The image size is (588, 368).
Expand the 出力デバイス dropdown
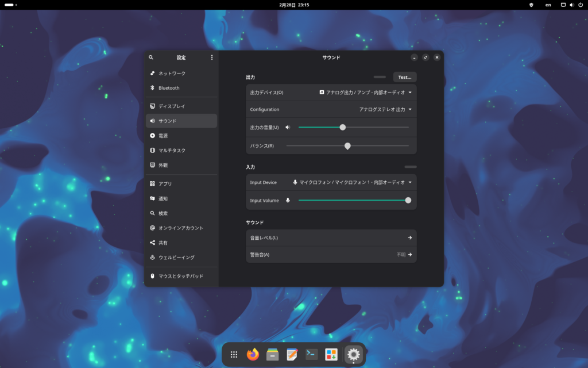365,92
